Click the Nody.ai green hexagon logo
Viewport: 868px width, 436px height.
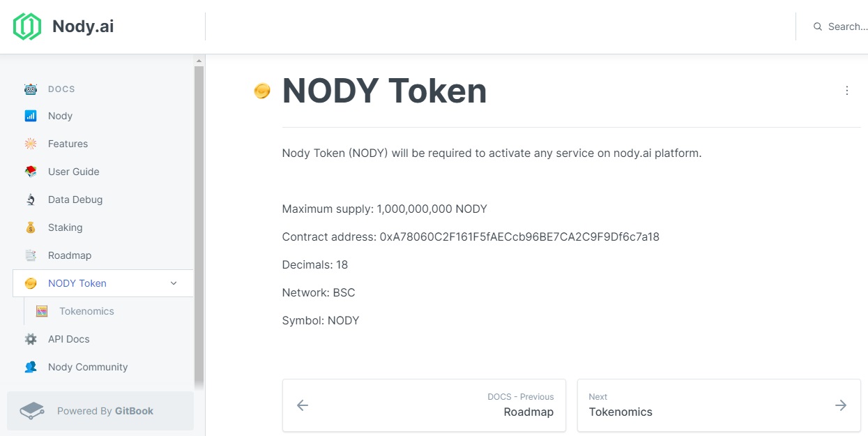pyautogui.click(x=27, y=27)
